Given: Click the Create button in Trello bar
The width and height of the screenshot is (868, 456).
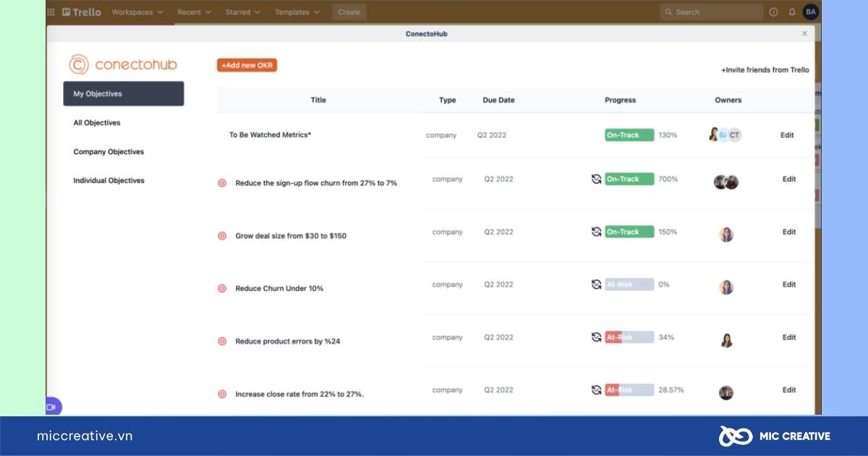Looking at the screenshot, I should tap(349, 12).
